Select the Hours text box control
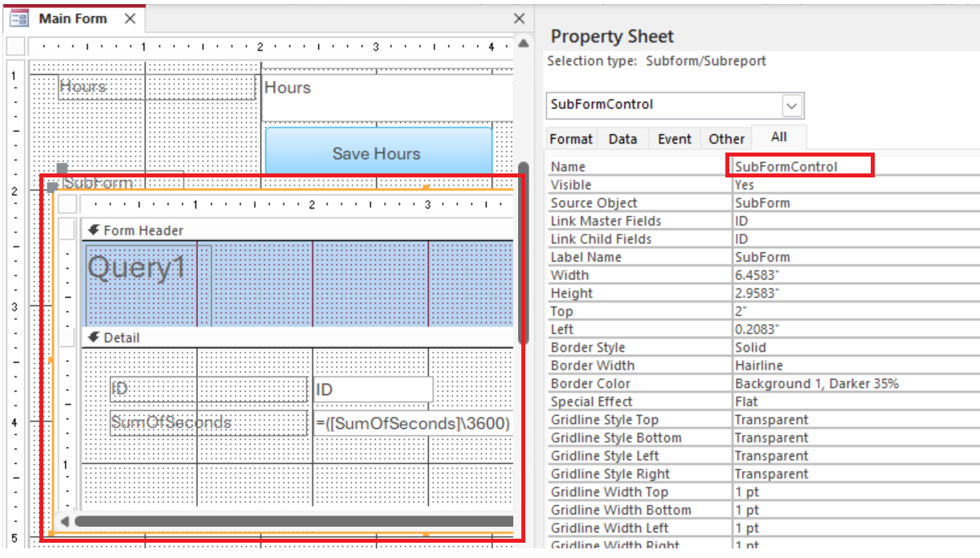Image resolution: width=980 pixels, height=558 pixels. (x=388, y=98)
